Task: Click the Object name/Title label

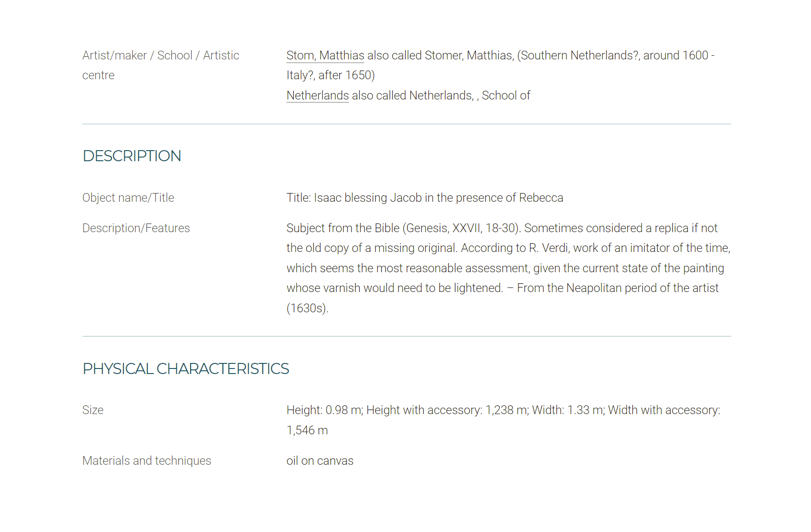Action: (x=128, y=198)
